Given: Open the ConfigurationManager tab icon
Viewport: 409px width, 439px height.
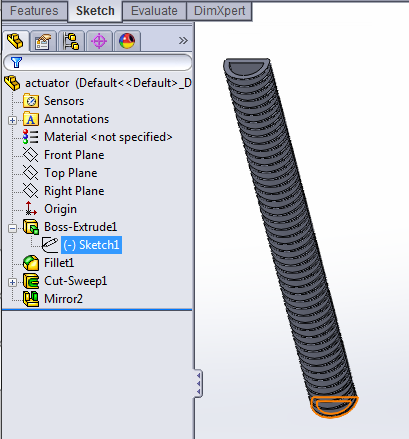Looking at the screenshot, I should (71, 41).
